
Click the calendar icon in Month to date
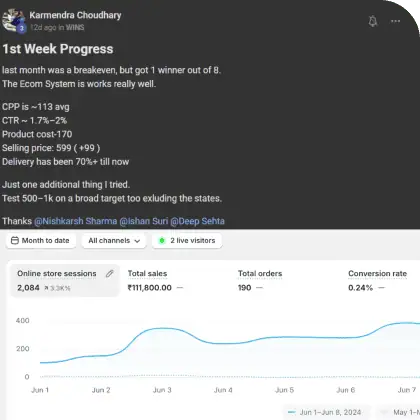[15, 240]
